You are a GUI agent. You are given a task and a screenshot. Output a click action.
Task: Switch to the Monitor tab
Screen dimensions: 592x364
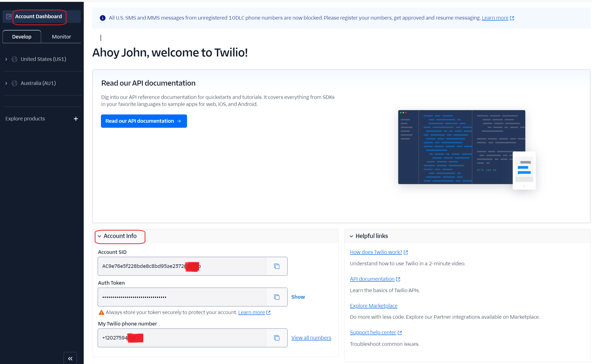point(61,37)
